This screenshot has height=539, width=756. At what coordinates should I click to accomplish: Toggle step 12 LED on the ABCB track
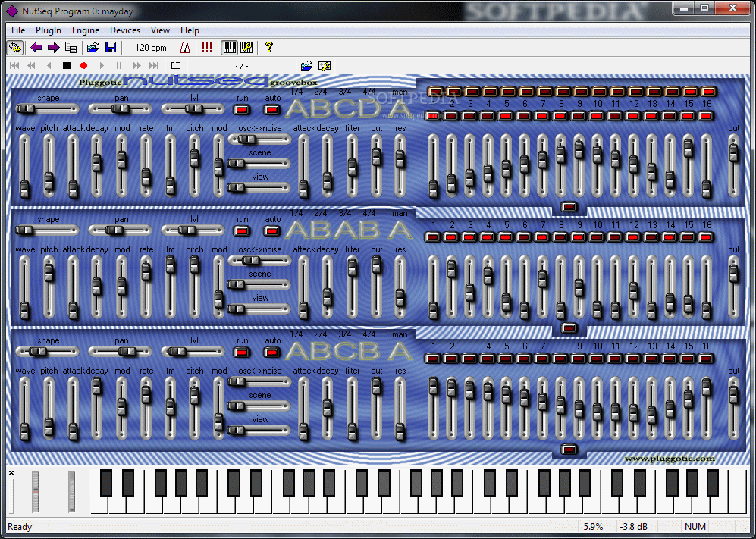[633, 359]
